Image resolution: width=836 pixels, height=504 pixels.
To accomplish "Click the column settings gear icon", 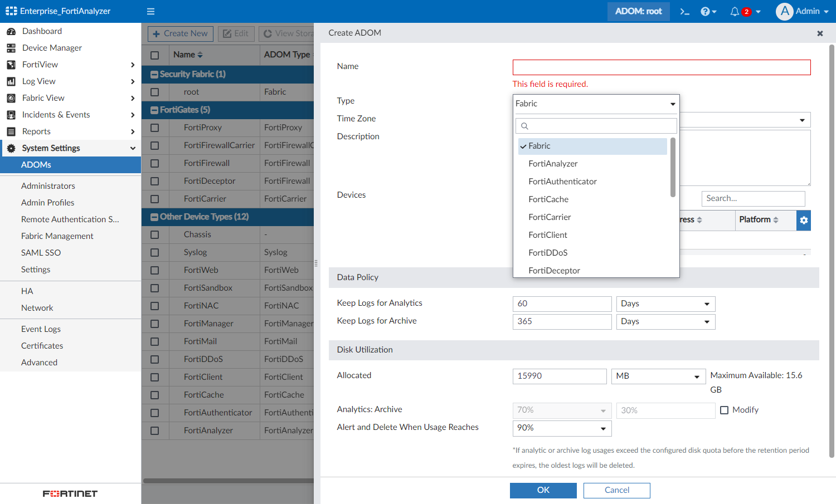I will pyautogui.click(x=803, y=220).
